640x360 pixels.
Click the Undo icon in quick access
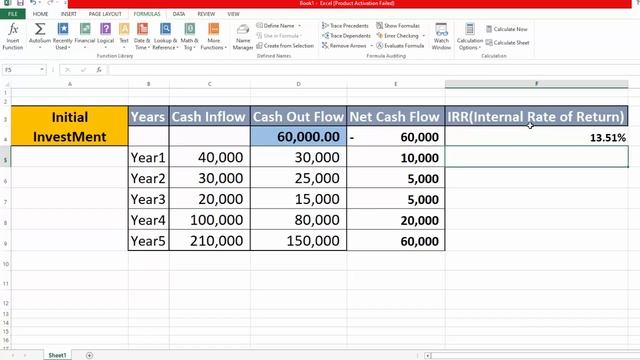coord(33,3)
